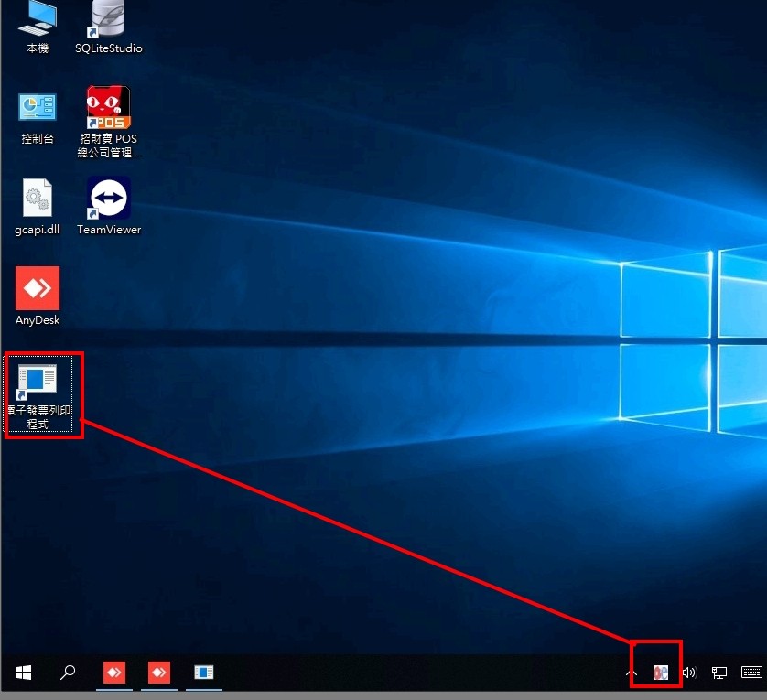
Task: Switch to the first AnyDesk taskbar window
Action: point(114,673)
